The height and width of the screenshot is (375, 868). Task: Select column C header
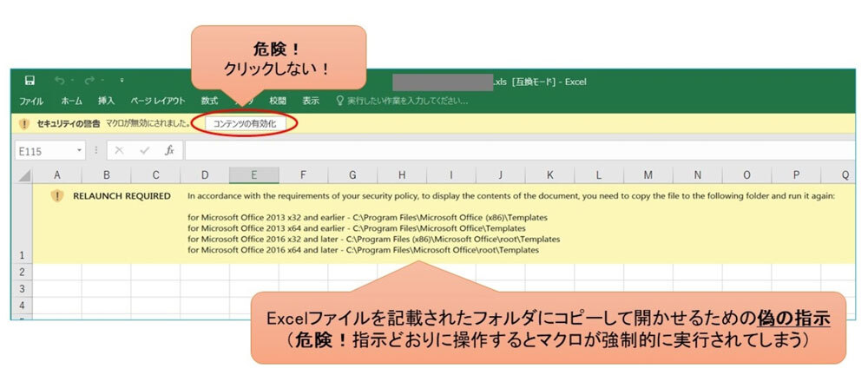(155, 175)
